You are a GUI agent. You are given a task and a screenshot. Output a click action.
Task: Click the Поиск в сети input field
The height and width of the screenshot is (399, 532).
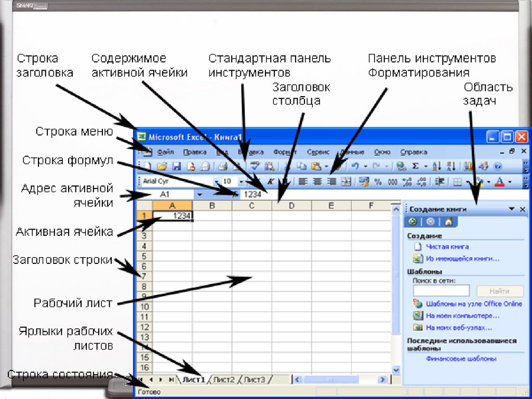click(x=441, y=291)
